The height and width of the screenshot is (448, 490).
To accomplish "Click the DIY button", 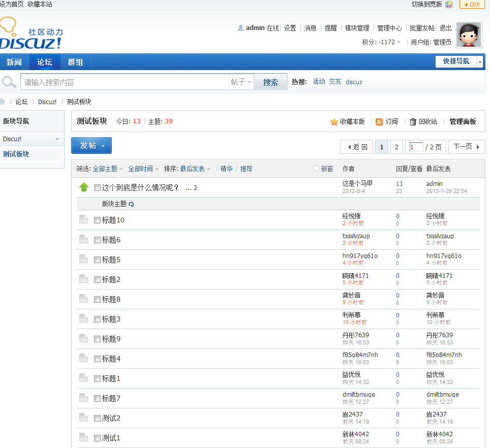I will point(472,5).
